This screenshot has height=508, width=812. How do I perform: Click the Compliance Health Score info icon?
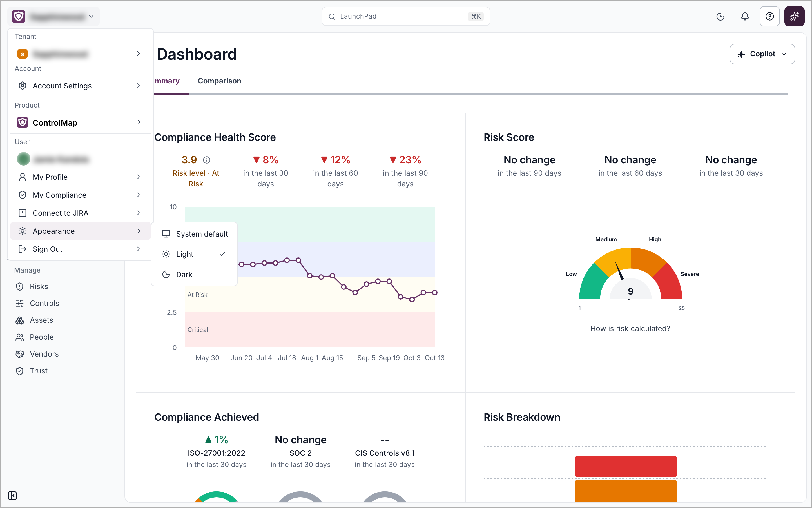[x=207, y=160]
